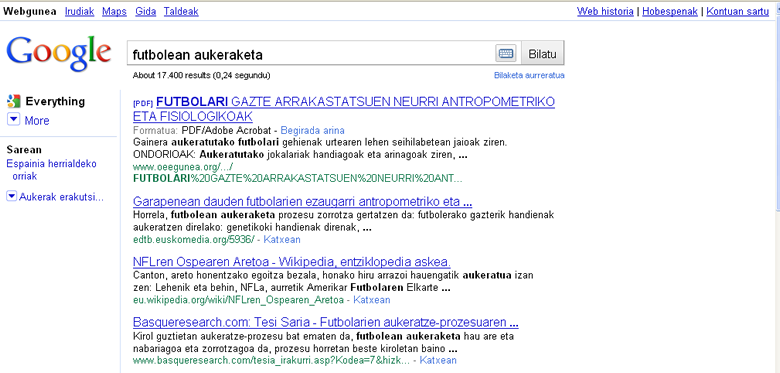Click the Bilatu search button
The width and height of the screenshot is (780, 373).
pos(542,54)
